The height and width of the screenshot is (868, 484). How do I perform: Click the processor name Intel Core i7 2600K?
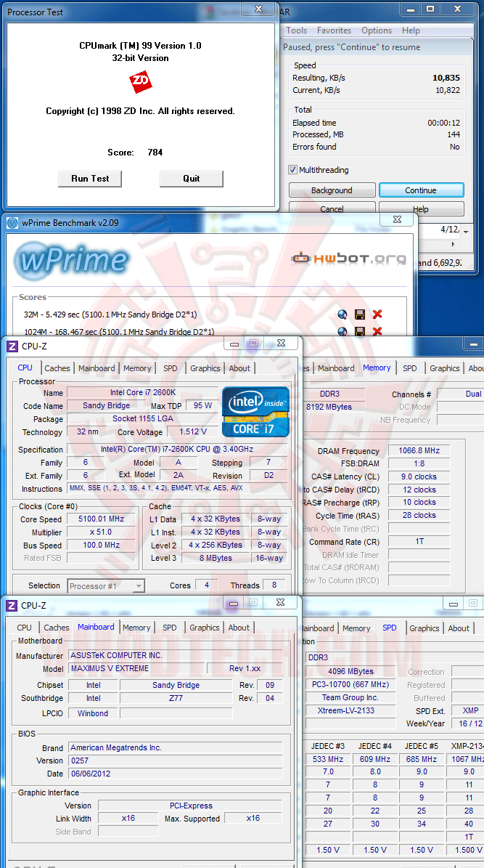click(143, 392)
